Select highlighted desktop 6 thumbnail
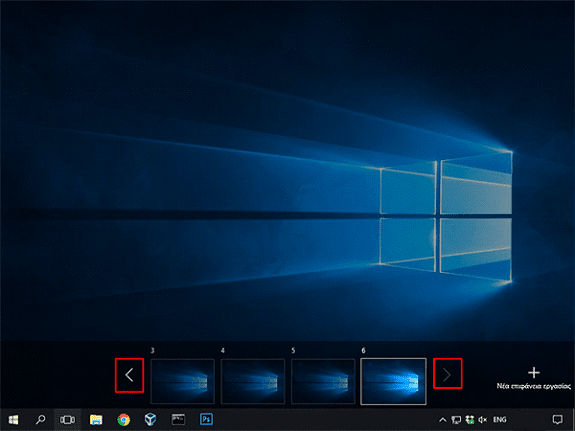Screen dimensions: 575x431 click(x=393, y=381)
